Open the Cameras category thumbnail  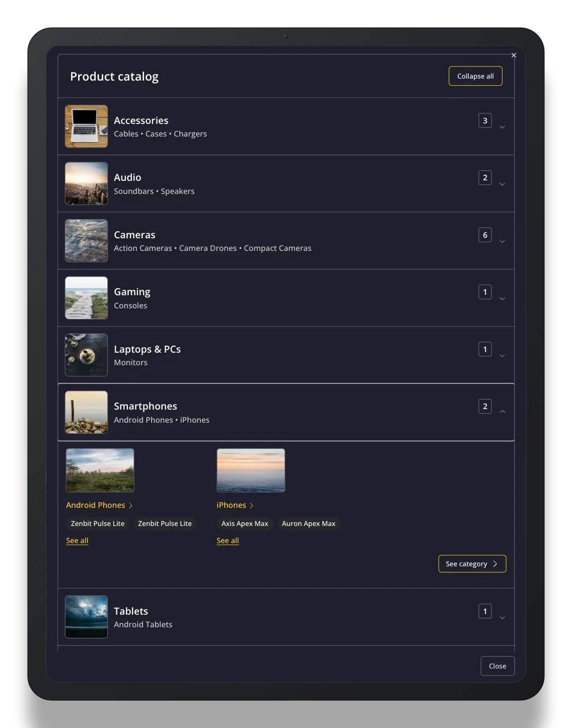pyautogui.click(x=86, y=241)
